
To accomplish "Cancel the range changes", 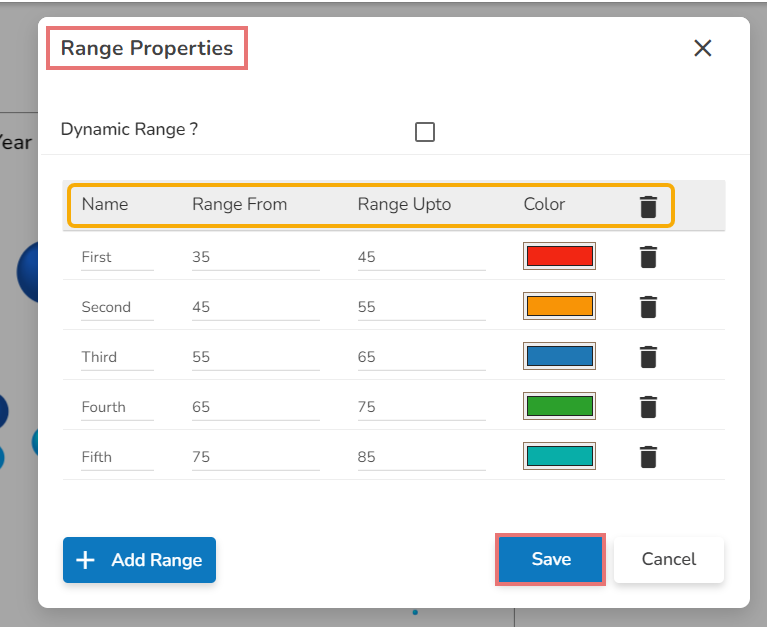I will coord(668,559).
